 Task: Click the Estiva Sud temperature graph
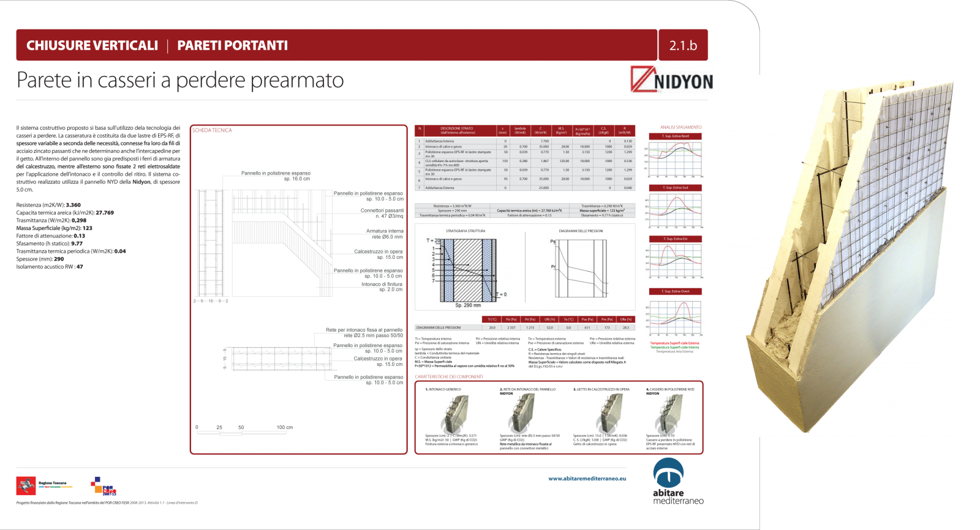click(674, 211)
